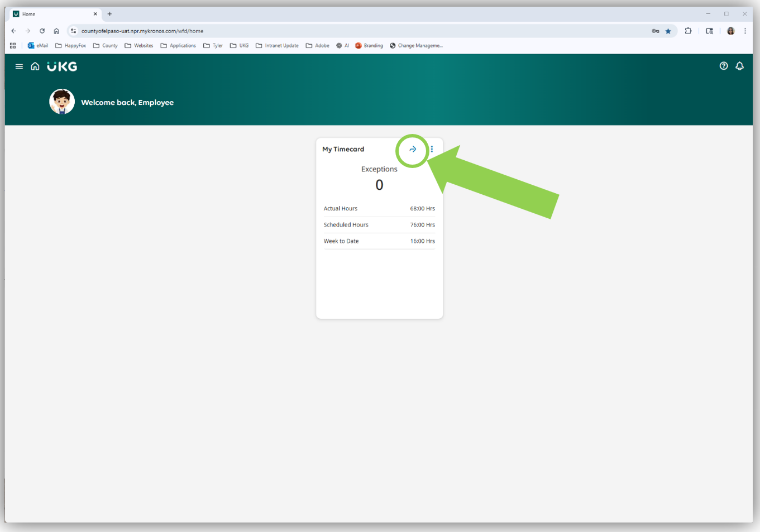Expand the Intranet Update bookmark folder
This screenshot has width=760, height=532.
277,46
